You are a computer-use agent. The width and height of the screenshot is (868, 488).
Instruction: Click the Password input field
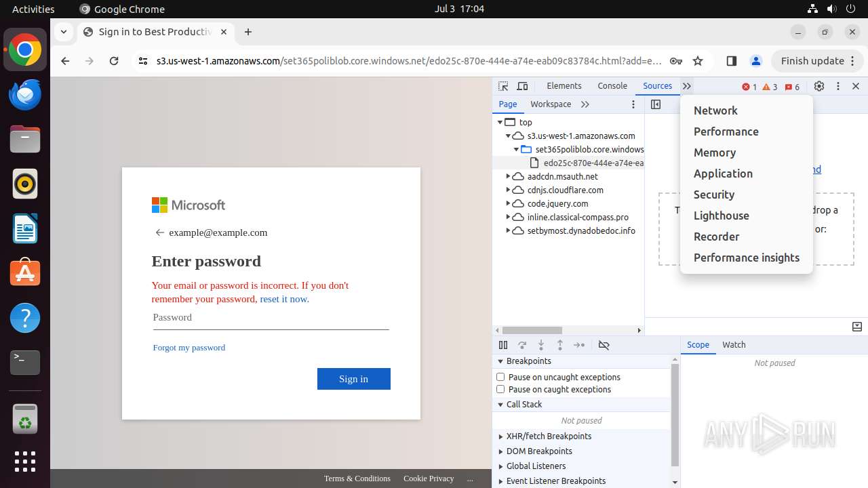pos(271,318)
